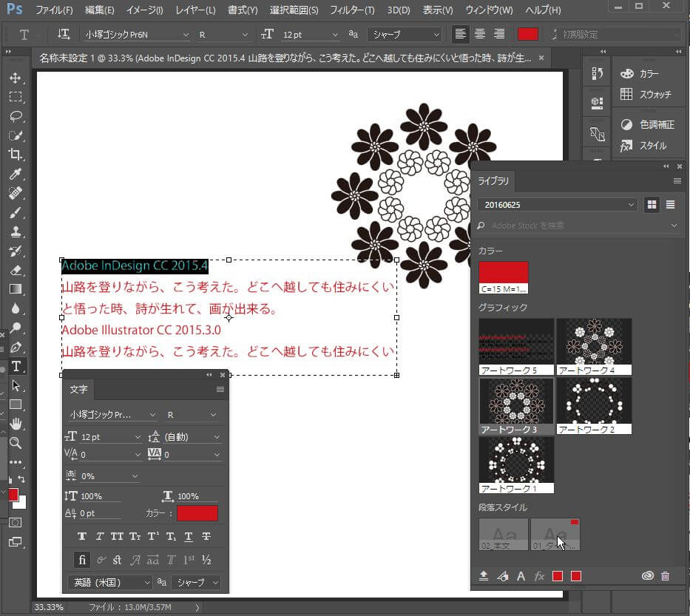Open the フィルター(T) menu
Screen dimensions: 690x616
(x=352, y=10)
